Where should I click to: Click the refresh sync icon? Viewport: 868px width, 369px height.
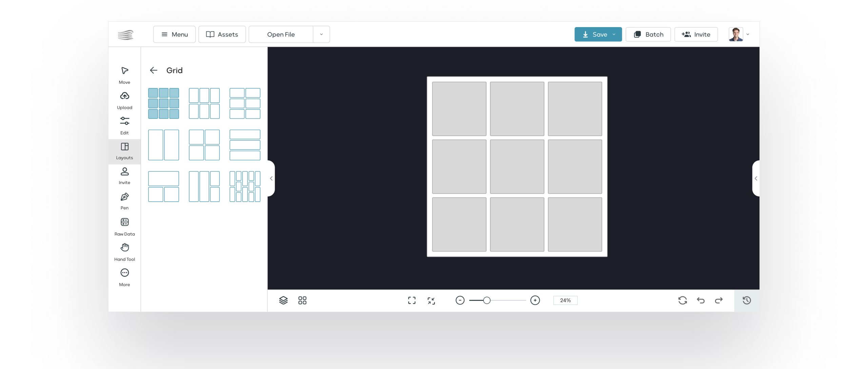pyautogui.click(x=683, y=300)
